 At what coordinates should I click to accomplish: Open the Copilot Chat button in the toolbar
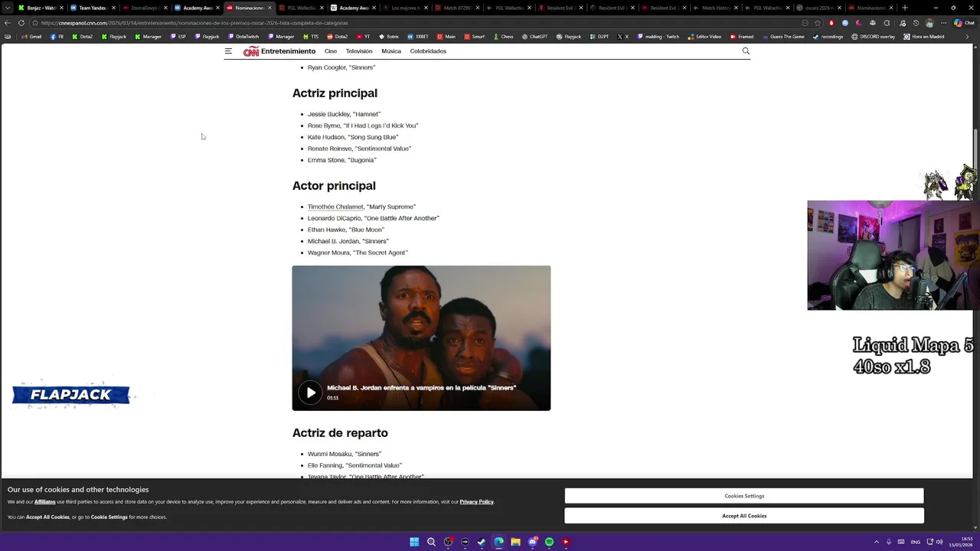click(x=964, y=23)
